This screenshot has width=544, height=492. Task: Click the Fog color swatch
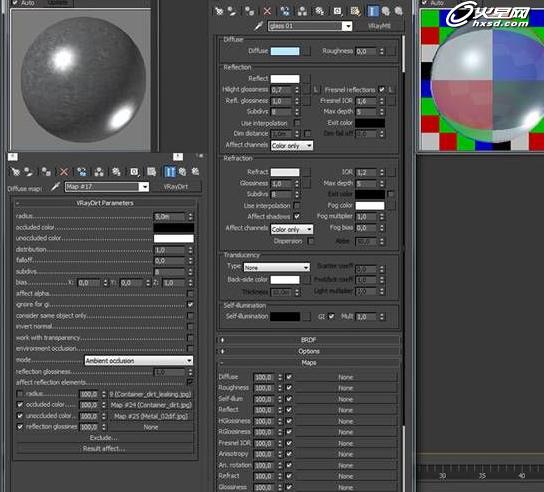coord(369,206)
